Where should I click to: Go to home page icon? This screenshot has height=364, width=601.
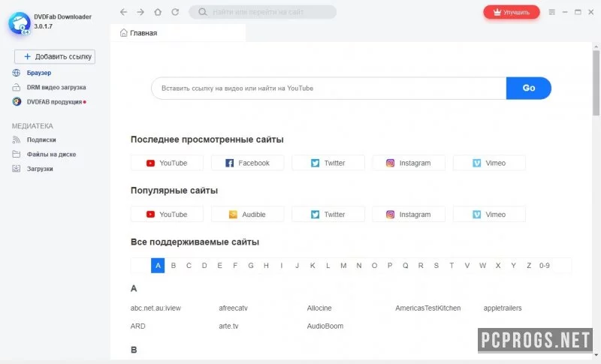click(x=158, y=12)
